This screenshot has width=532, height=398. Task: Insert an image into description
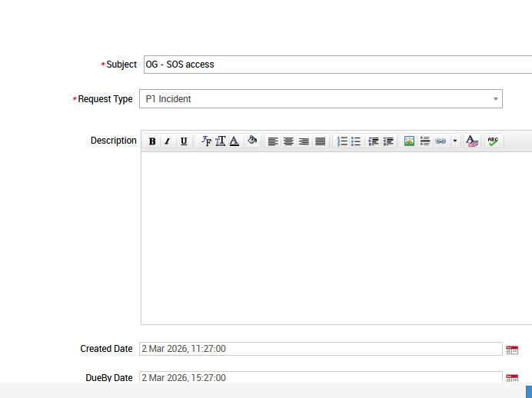(409, 141)
